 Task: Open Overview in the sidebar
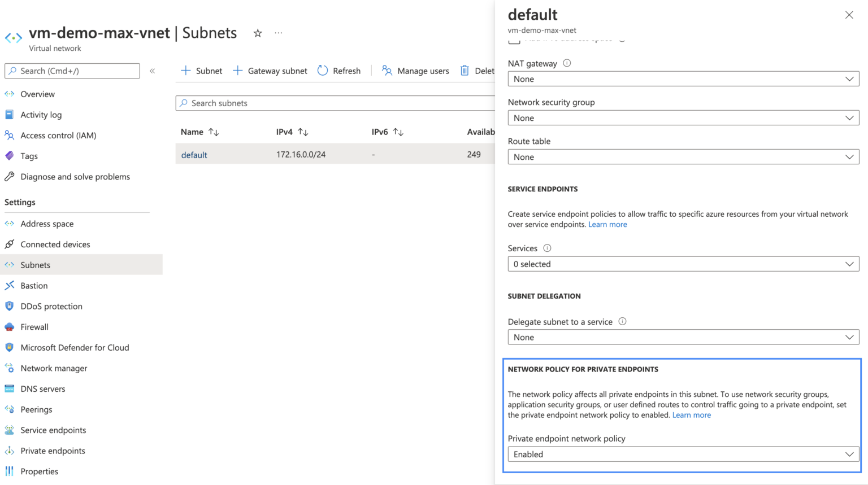(37, 94)
